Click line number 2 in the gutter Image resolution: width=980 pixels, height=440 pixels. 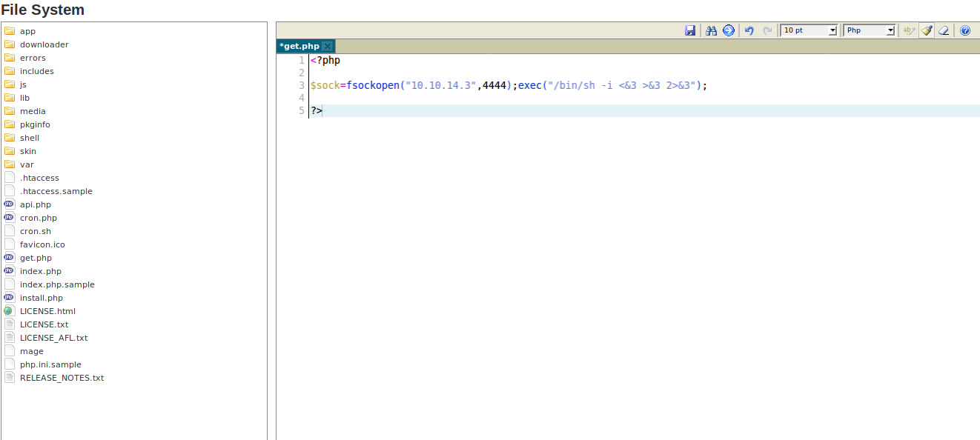[x=302, y=73]
